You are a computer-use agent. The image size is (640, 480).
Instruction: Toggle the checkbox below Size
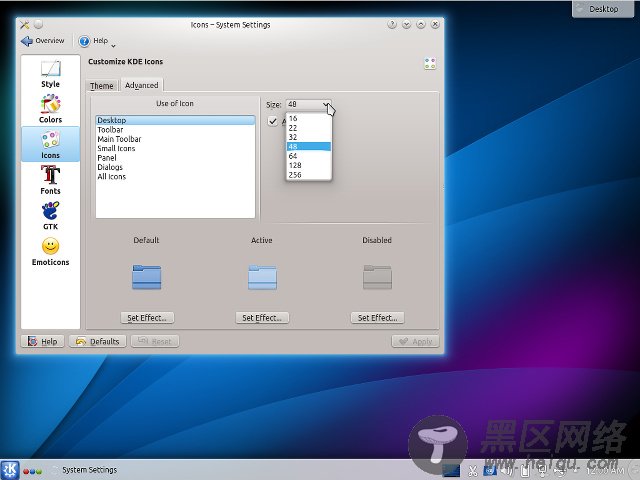(273, 121)
